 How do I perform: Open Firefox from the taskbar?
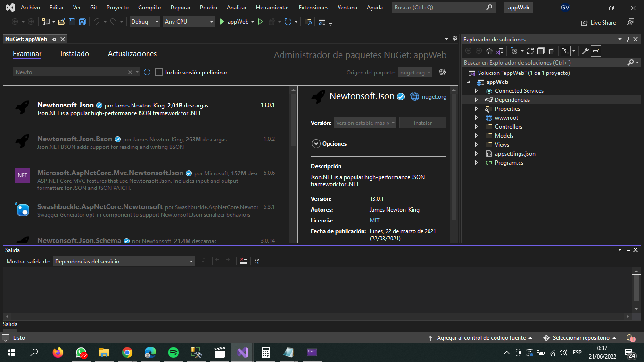pyautogui.click(x=58, y=352)
